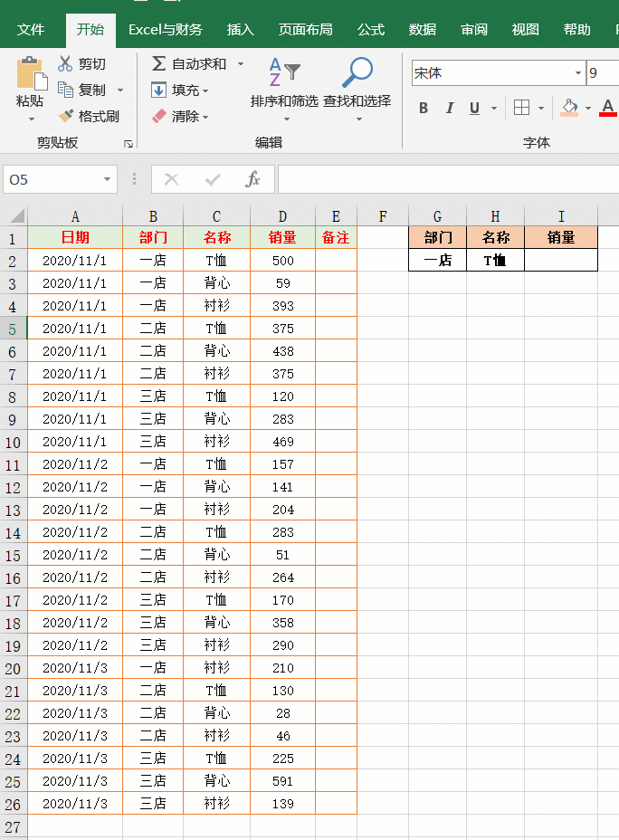Click the font size box

tap(603, 72)
